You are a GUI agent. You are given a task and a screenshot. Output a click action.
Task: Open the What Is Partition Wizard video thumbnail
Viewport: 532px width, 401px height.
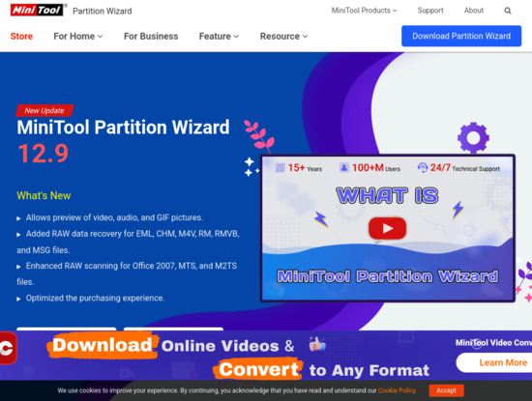pos(388,228)
